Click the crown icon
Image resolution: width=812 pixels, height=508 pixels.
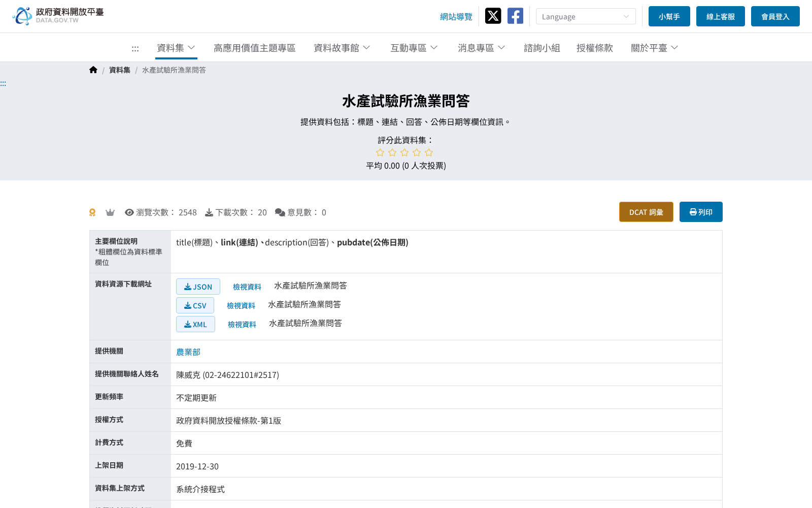pos(110,212)
